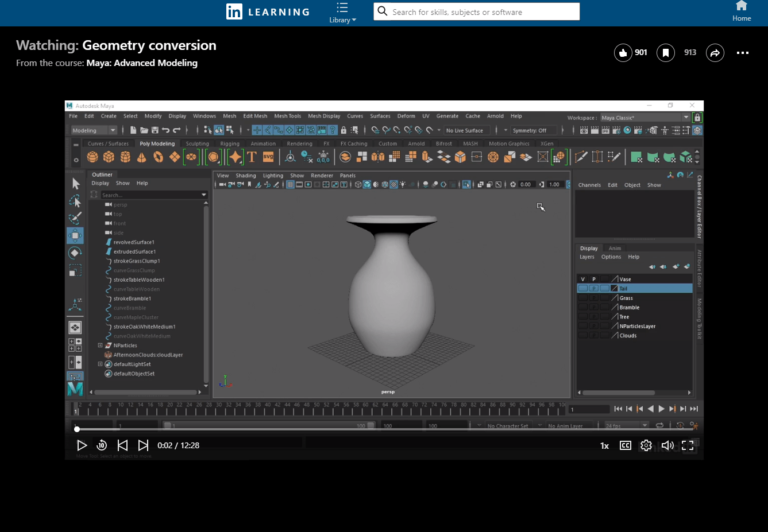Expand the defaultLightSet node in Outliner
Screen dimensions: 768x532
[100, 364]
